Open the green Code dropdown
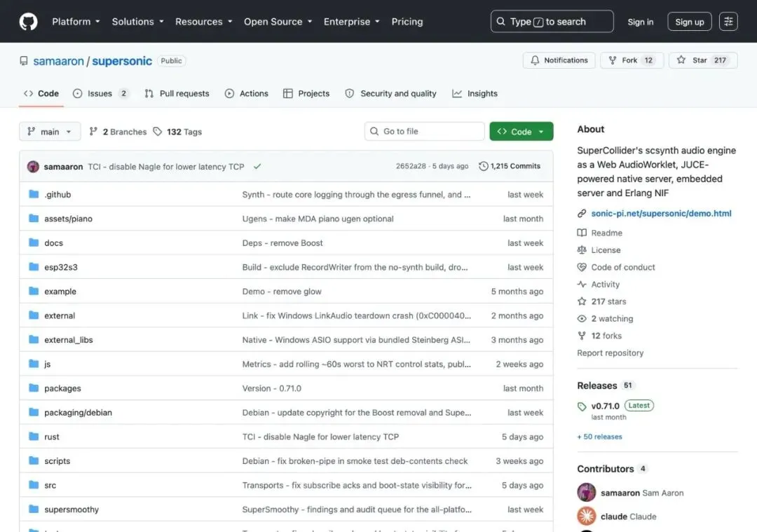 [521, 131]
